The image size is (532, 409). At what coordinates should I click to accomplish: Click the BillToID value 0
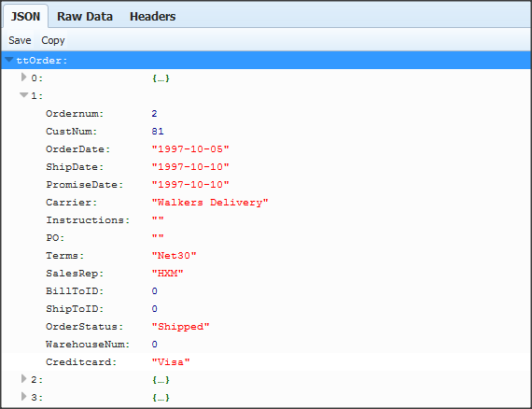[154, 291]
